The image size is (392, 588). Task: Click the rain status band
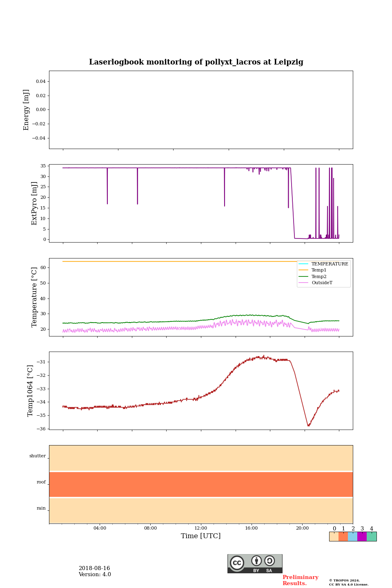(201, 510)
